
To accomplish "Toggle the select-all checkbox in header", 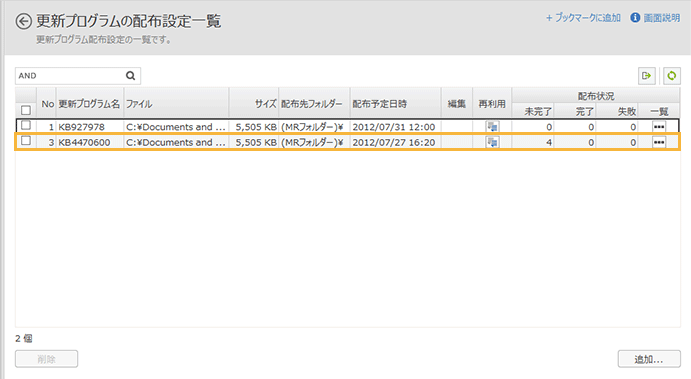I will point(26,110).
